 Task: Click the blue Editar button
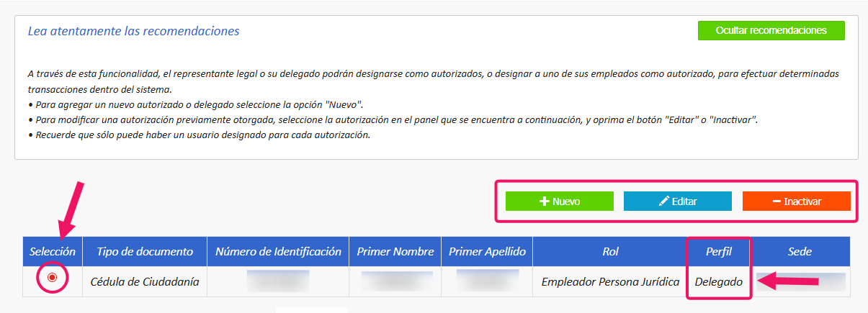(x=678, y=201)
